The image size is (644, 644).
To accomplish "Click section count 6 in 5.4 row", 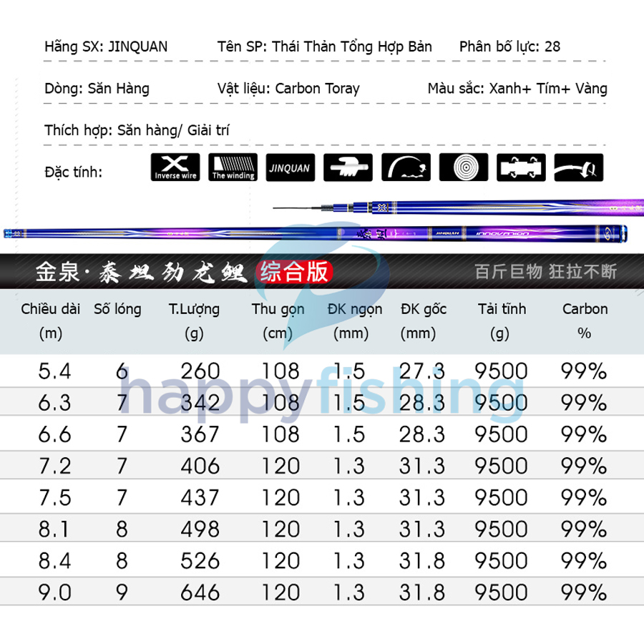I will tap(122, 371).
